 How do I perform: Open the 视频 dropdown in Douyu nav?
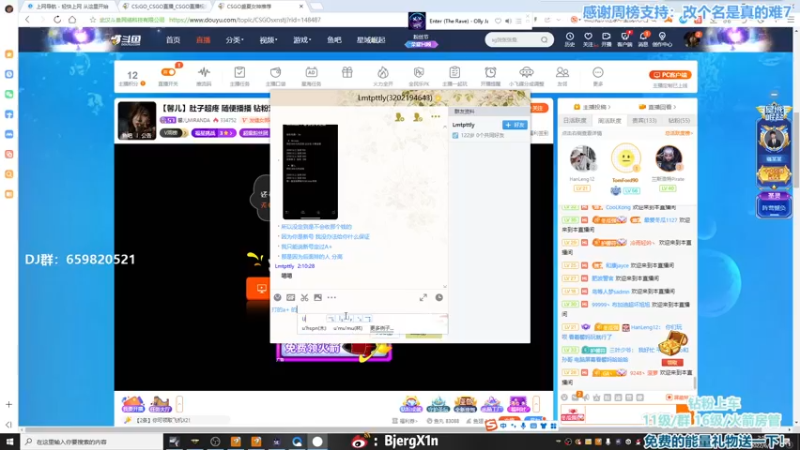coord(268,40)
